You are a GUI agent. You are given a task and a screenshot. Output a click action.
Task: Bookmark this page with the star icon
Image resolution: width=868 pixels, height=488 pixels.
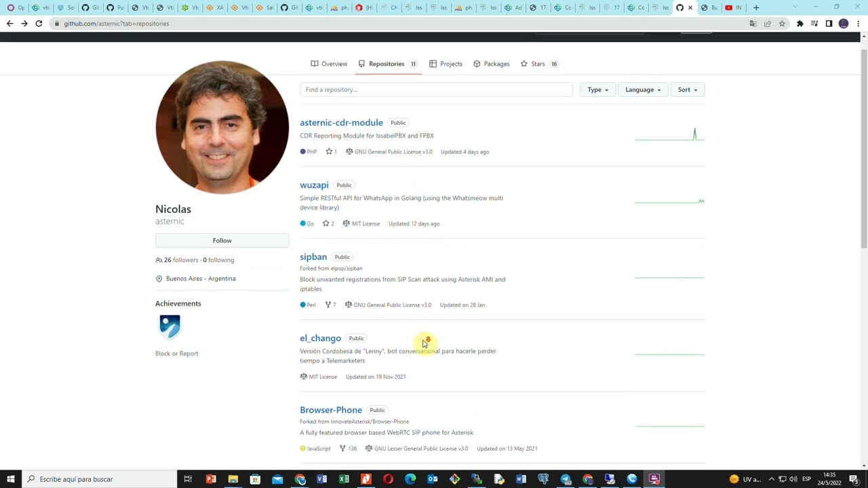[782, 24]
